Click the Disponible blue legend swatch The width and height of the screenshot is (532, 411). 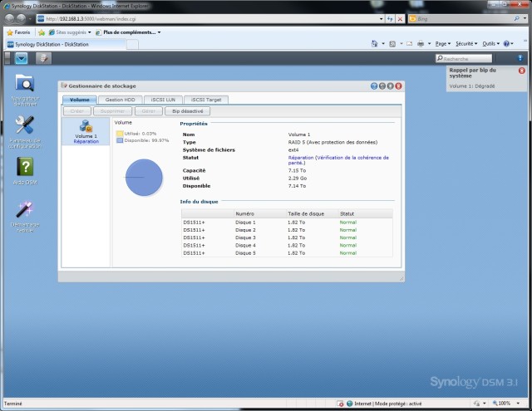coord(120,140)
